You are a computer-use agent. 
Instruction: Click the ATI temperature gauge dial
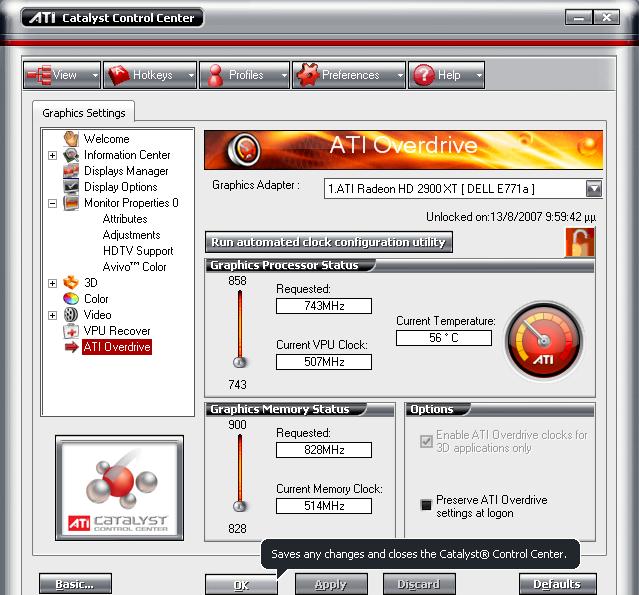pyautogui.click(x=544, y=341)
